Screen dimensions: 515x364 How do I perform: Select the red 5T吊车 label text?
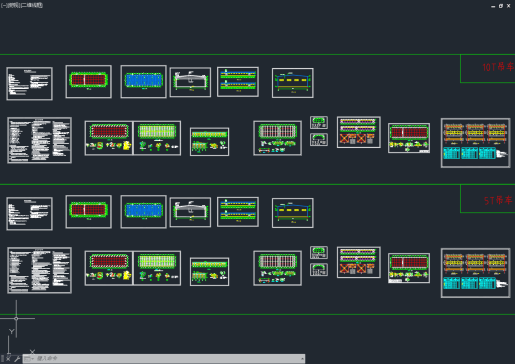click(x=498, y=200)
